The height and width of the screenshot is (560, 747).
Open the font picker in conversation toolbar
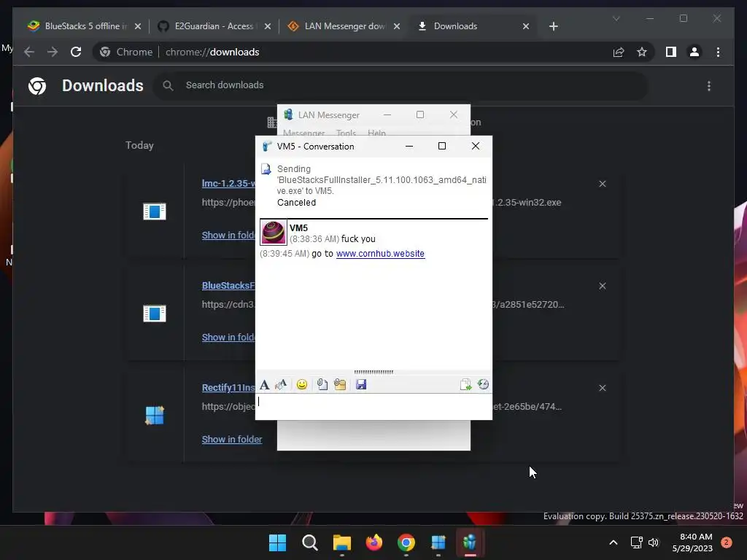coord(264,384)
